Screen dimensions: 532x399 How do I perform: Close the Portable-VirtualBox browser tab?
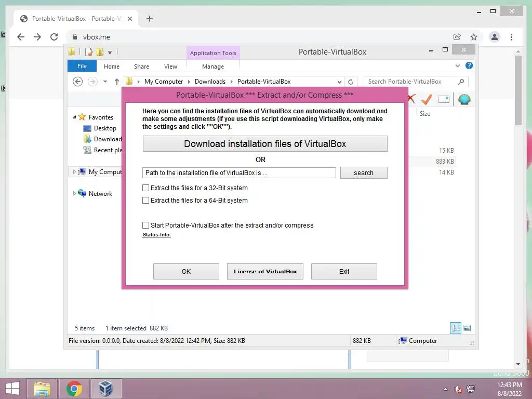point(129,19)
